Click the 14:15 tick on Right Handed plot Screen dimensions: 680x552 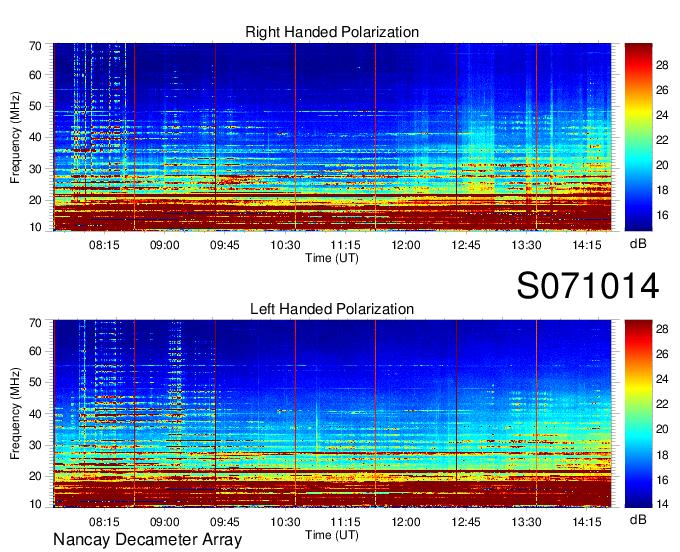point(587,245)
